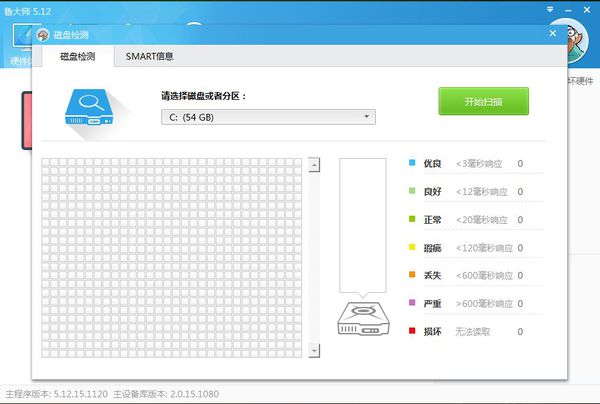Viewport: 600px width, 404px height.
Task: Click the vertical scrollbar track beside the sector grid
Action: click(x=314, y=257)
